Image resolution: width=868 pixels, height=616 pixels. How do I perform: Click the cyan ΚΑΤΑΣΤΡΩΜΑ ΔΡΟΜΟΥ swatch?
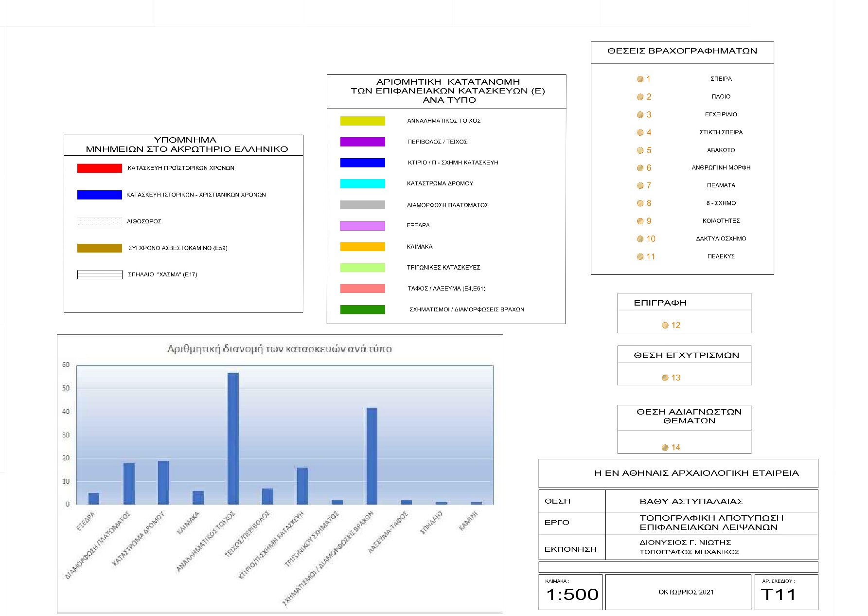tap(362, 183)
